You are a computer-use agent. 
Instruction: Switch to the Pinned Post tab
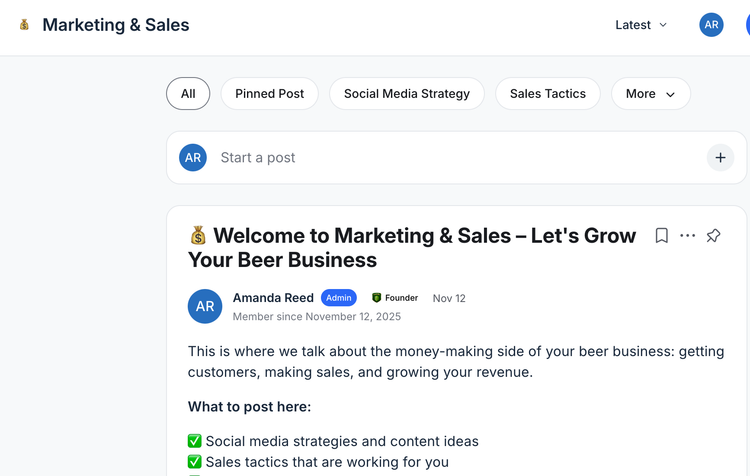(x=269, y=94)
